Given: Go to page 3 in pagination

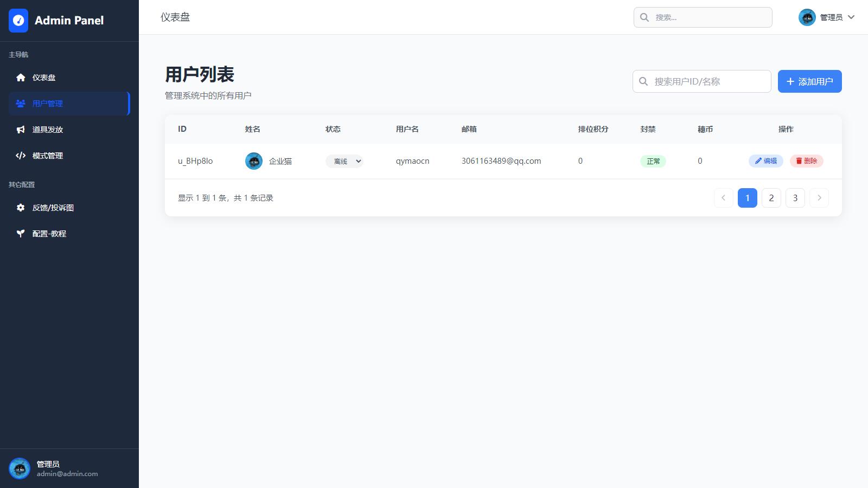Looking at the screenshot, I should tap(795, 198).
